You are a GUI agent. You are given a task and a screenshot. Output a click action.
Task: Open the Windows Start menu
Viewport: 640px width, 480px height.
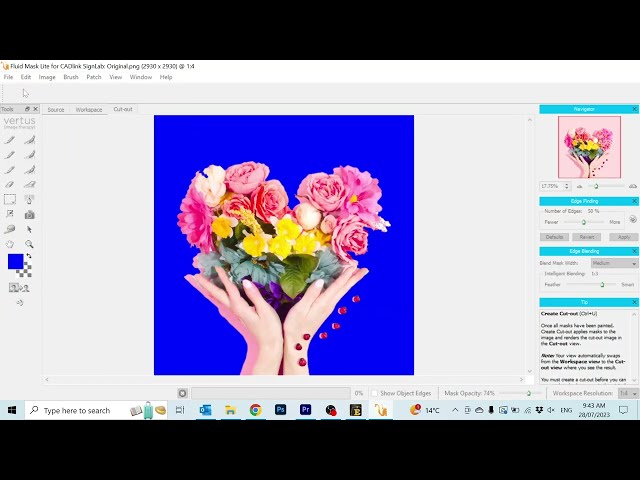(x=12, y=410)
